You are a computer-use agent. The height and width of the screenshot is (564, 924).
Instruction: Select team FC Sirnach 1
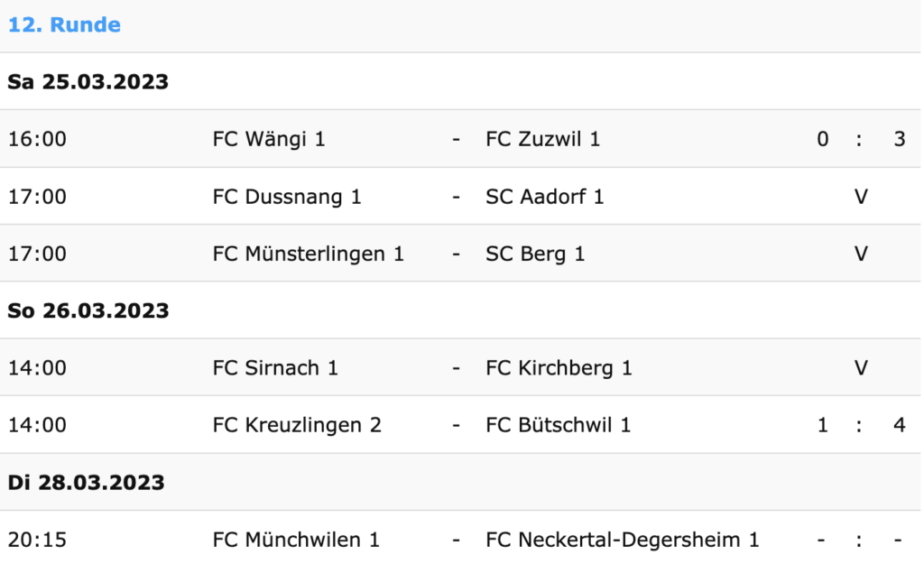click(x=275, y=368)
